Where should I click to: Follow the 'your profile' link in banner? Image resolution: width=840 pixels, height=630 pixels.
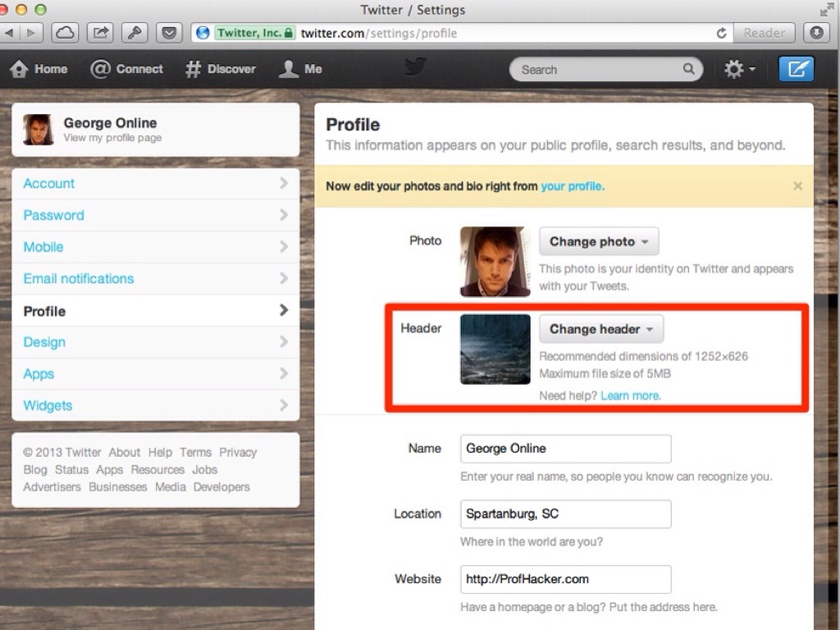coord(572,186)
